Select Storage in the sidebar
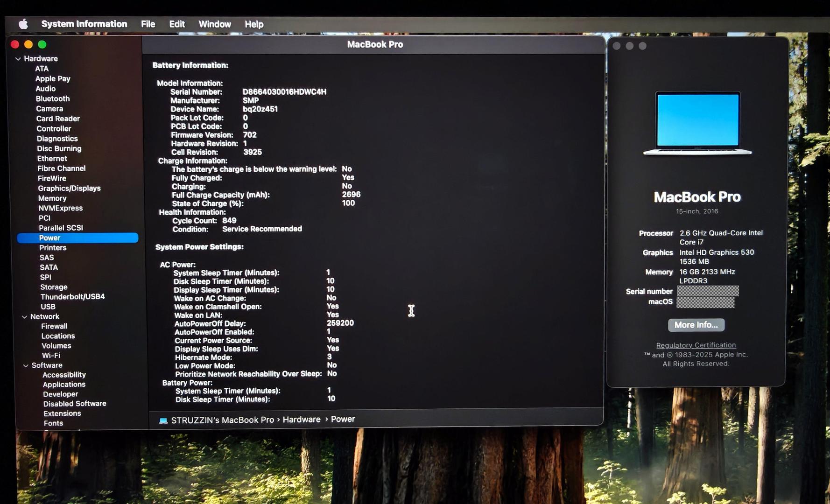This screenshot has width=830, height=504. pos(54,287)
